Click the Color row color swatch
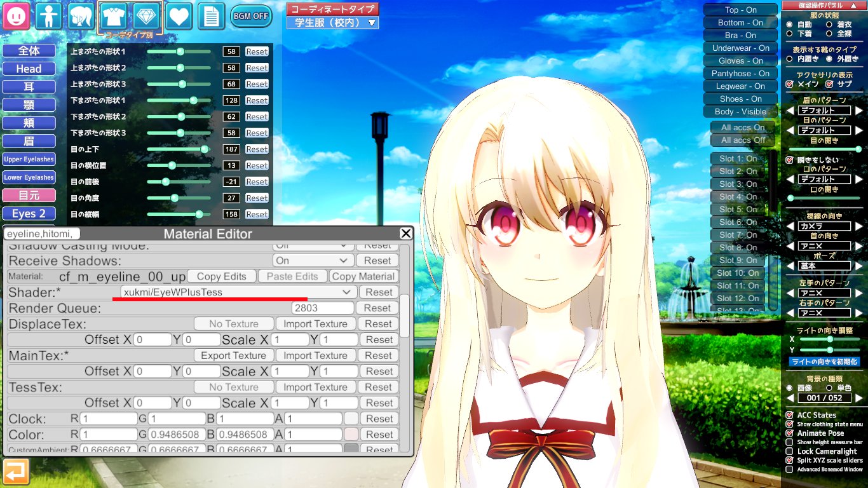 point(351,435)
